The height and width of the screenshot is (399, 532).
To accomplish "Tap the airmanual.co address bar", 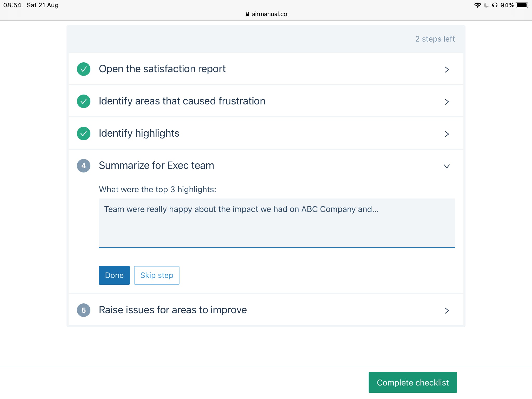I will (269, 14).
